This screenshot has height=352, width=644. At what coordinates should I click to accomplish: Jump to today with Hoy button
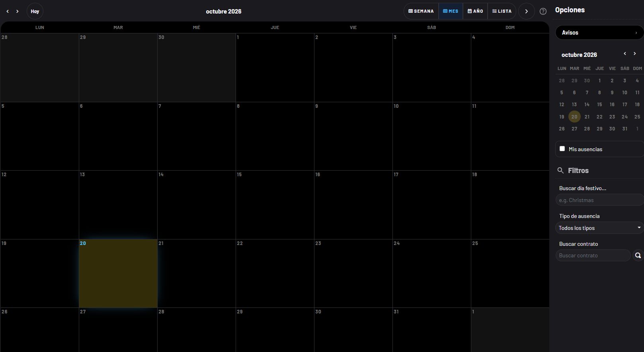click(35, 12)
